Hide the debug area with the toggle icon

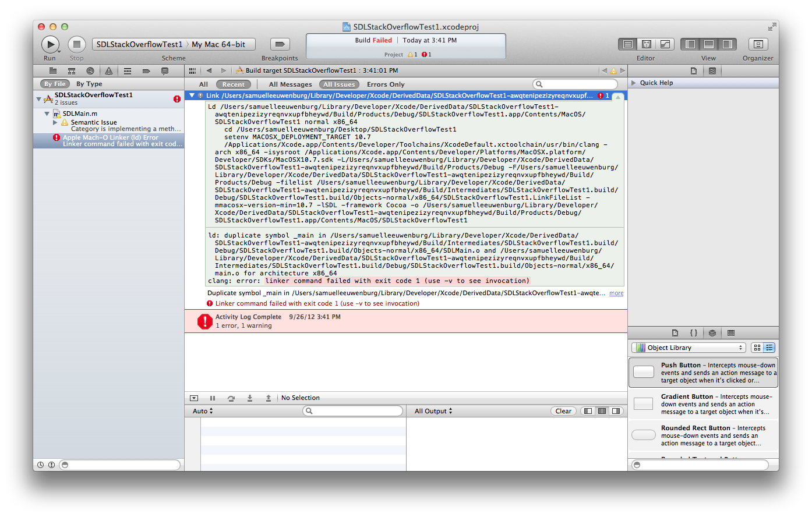coord(194,398)
